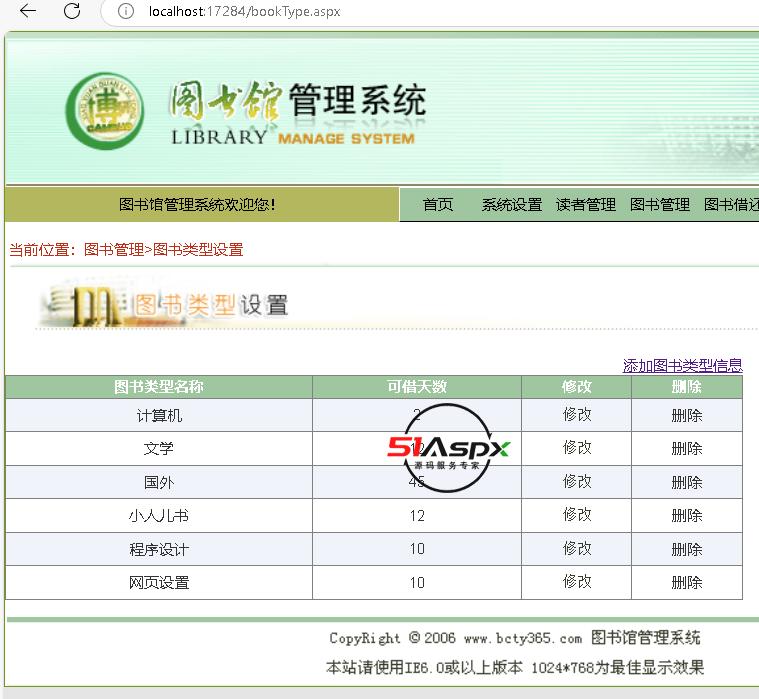The height and width of the screenshot is (699, 759).
Task: Click 修改 for 小人儿书 row
Action: (577, 515)
